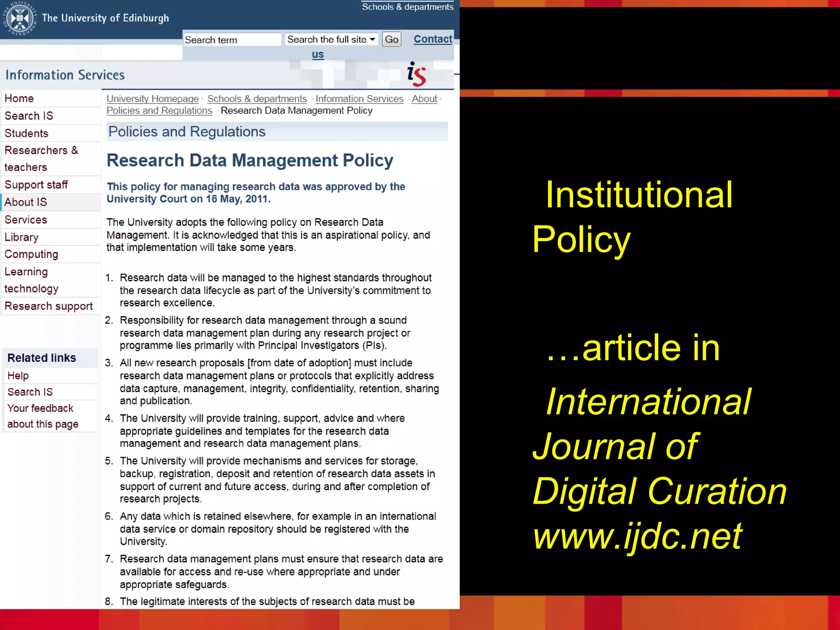
Task: Click the 'approved by the University Court' intro text
Action: click(256, 193)
